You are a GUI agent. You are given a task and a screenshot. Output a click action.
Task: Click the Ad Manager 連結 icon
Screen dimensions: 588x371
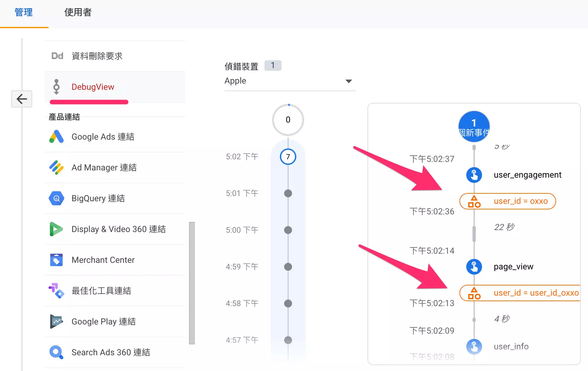pos(56,167)
